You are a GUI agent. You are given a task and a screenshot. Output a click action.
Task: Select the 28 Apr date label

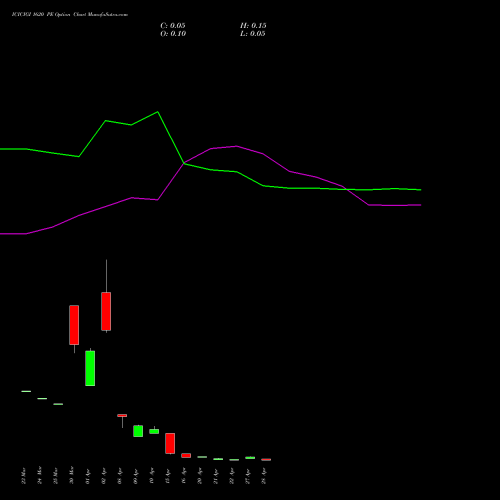264,476
